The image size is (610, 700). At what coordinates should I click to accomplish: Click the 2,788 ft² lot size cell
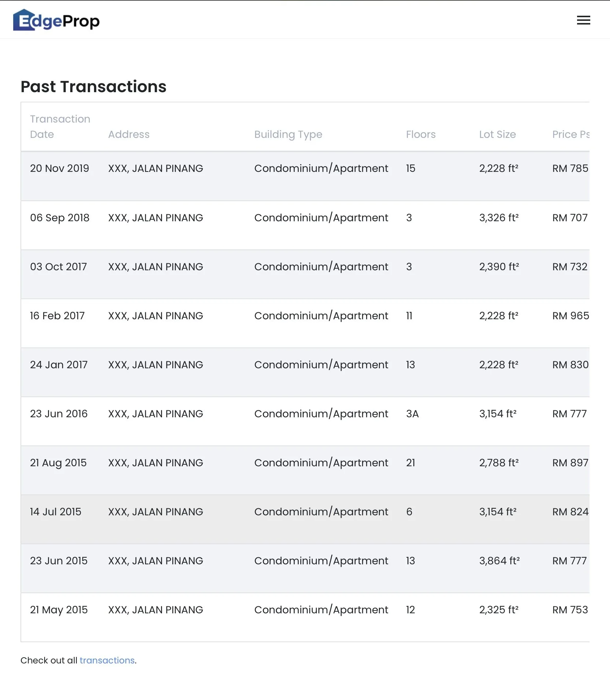[x=499, y=463]
